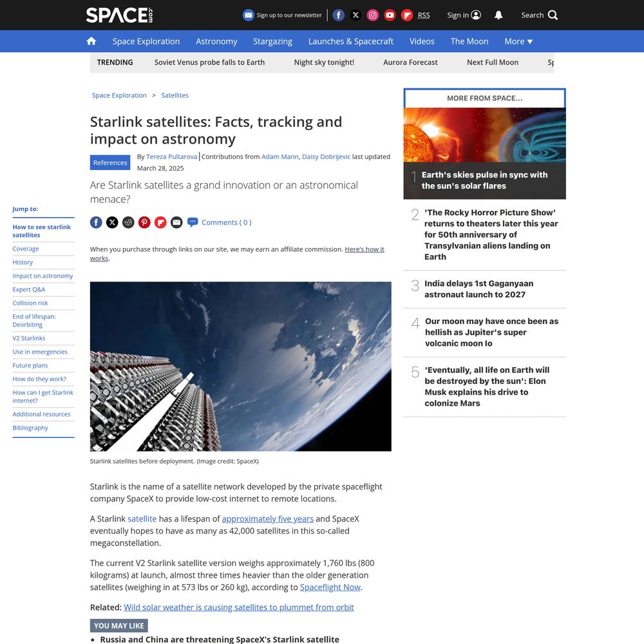Click the notifications bell icon

498,15
